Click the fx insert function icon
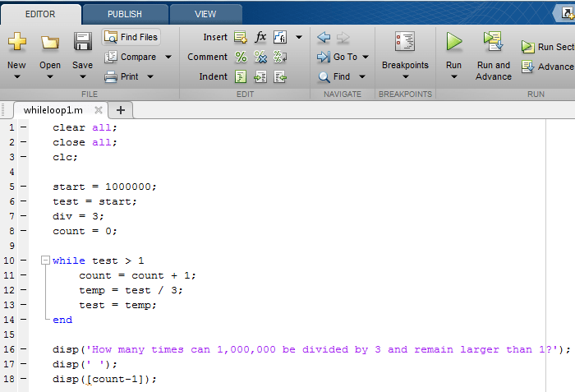The image size is (575, 392). click(x=260, y=37)
